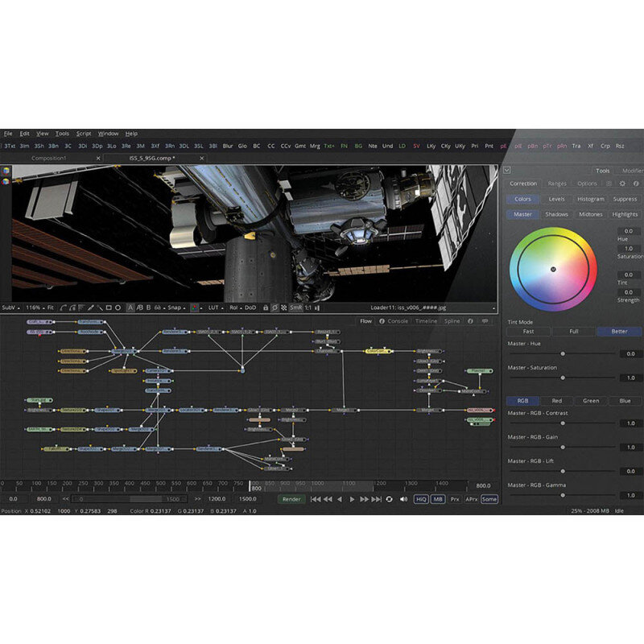Toggle the loop playback icon
Screen dimensions: 644x644
(x=389, y=499)
